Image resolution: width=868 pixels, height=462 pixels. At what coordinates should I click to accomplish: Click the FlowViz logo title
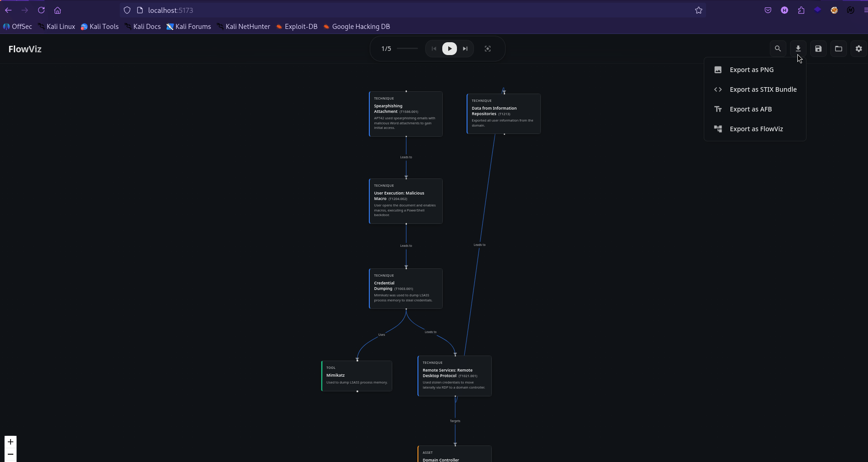click(25, 49)
